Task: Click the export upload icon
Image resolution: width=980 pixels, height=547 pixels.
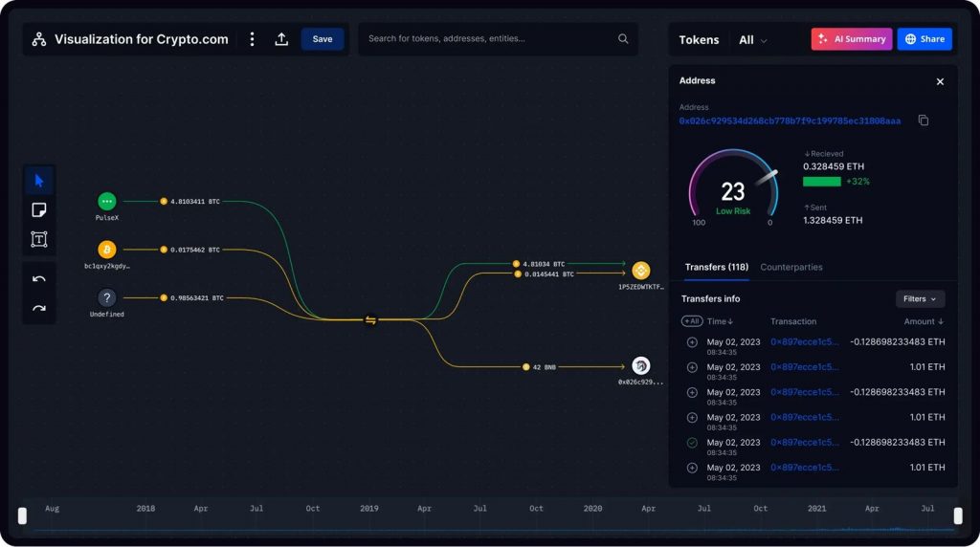Action: pyautogui.click(x=281, y=39)
